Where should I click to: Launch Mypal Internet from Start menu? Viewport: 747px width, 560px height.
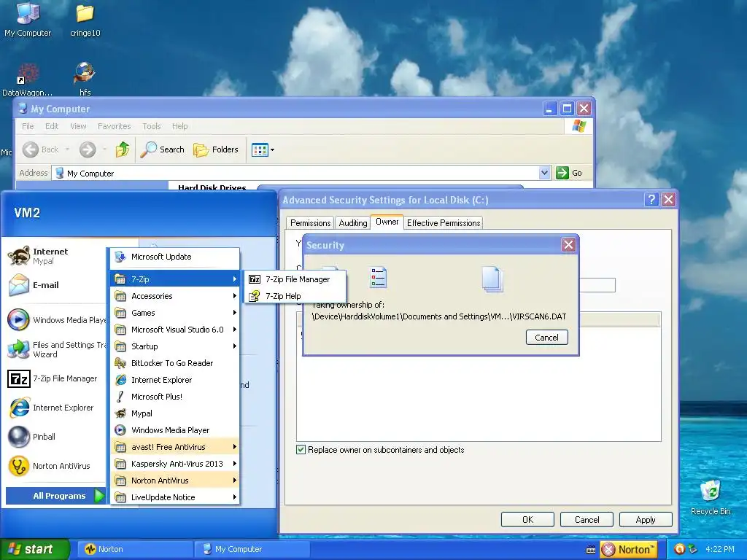(53, 256)
